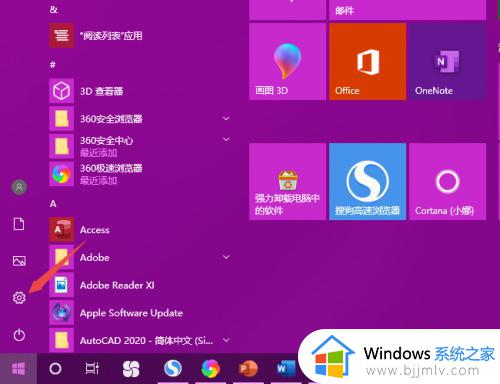Open the Pictures sidebar icon
500x384 pixels.
tap(19, 261)
